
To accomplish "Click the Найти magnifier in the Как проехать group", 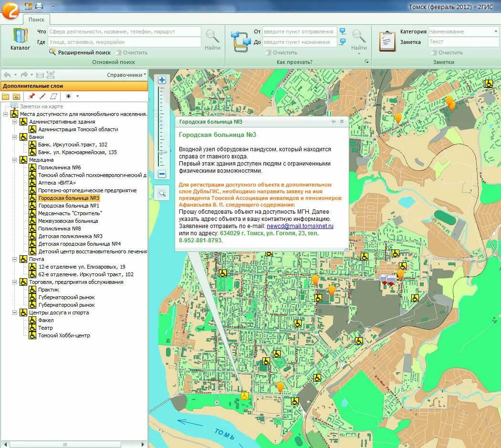I will [x=359, y=39].
